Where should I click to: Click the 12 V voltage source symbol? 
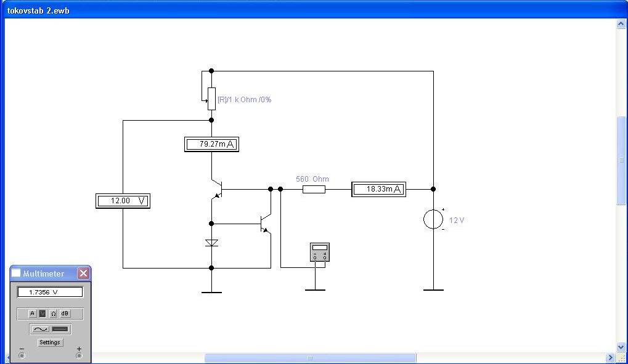[x=433, y=219]
